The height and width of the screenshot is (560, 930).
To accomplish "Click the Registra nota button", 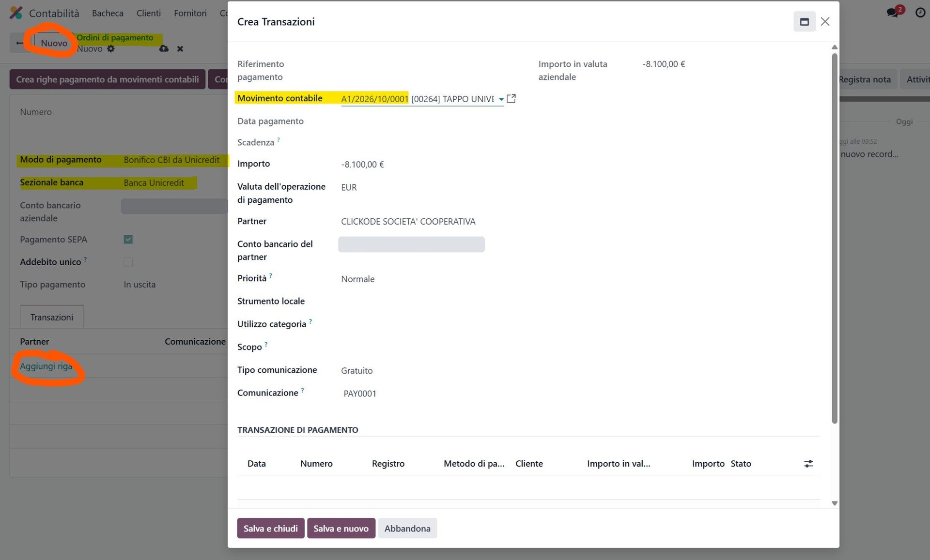I will (865, 79).
